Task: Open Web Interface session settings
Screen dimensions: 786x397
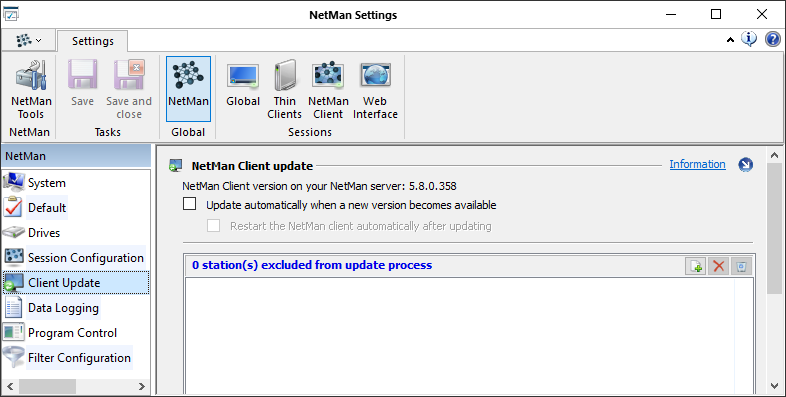Action: [x=375, y=90]
